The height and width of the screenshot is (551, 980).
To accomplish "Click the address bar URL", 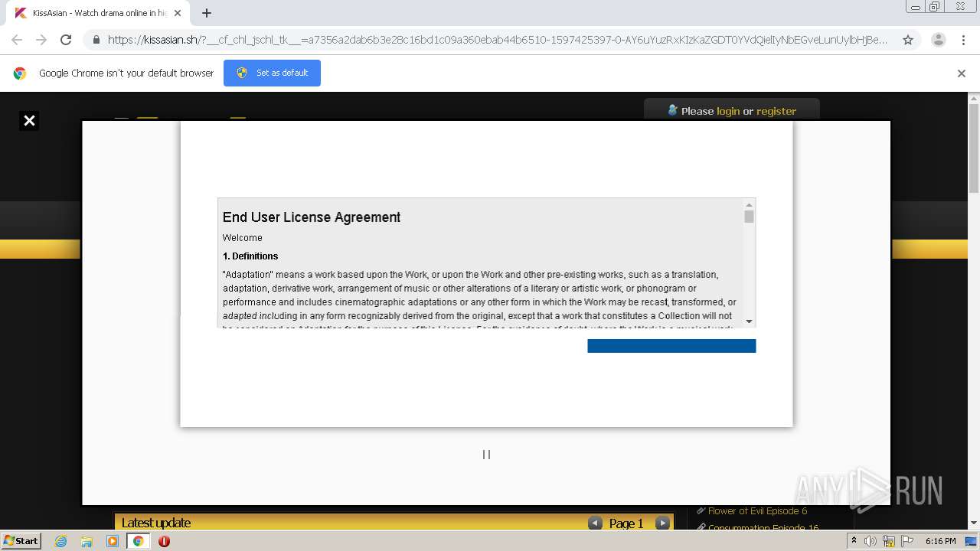I will (498, 40).
